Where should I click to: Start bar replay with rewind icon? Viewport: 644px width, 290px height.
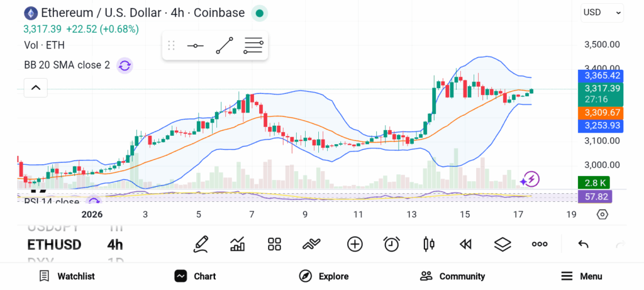click(465, 244)
